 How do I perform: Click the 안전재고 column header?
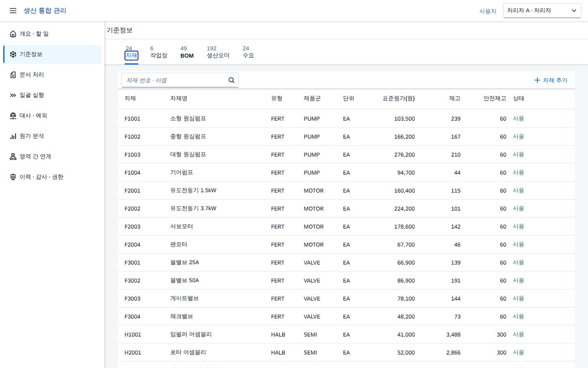(495, 99)
